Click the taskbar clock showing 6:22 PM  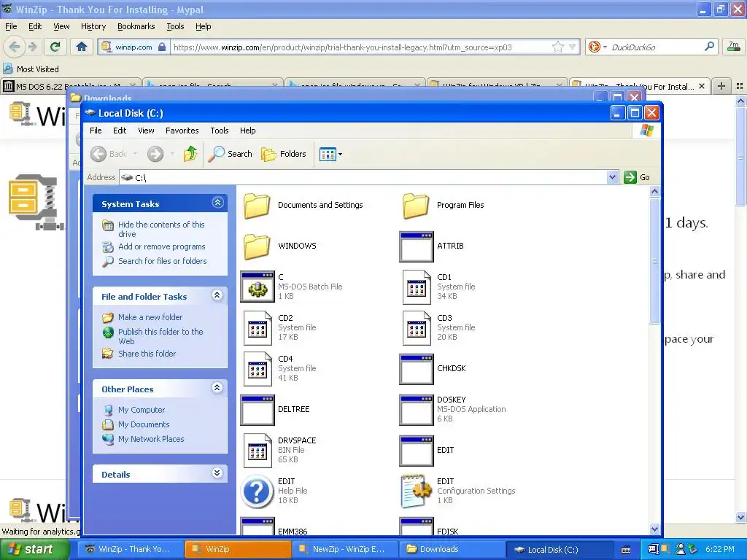coord(720,549)
